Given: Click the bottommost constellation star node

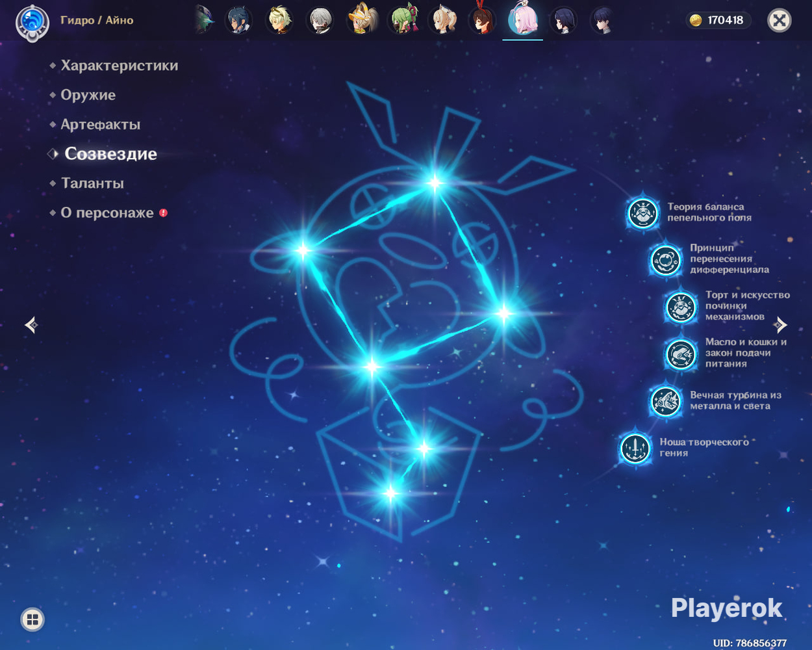Looking at the screenshot, I should [x=390, y=493].
